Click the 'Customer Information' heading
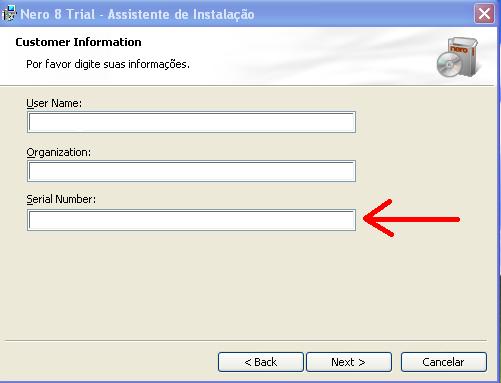501x383 pixels. [78, 42]
